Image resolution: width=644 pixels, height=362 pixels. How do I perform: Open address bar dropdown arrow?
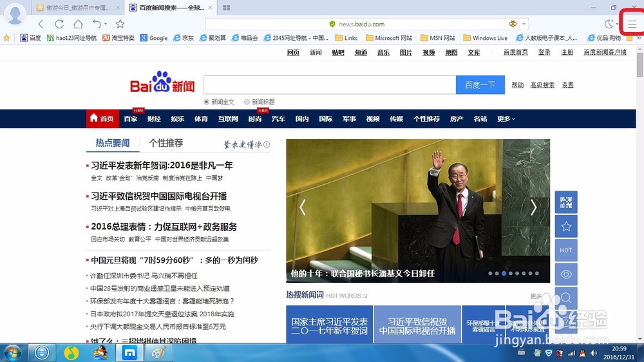point(524,24)
